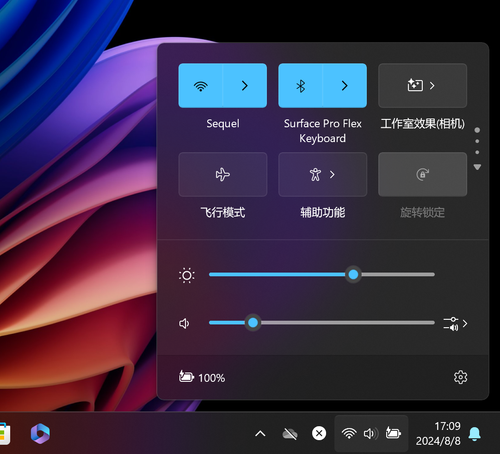Open OneDrive cloud icon in tray

(290, 434)
